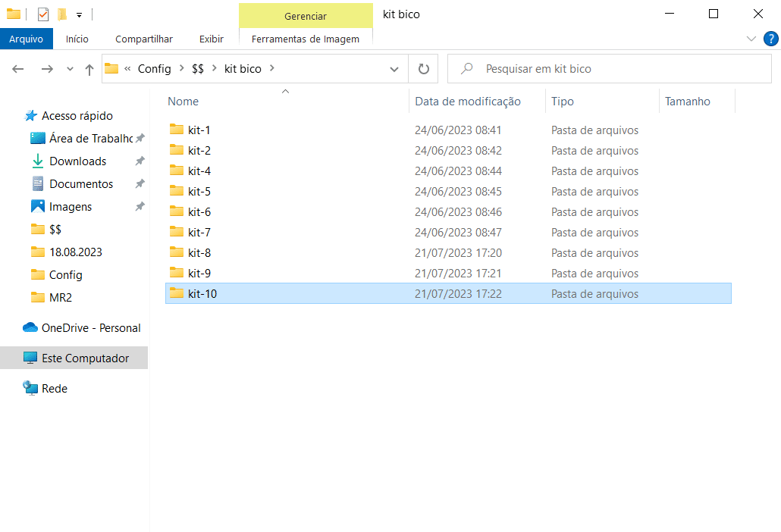
Task: Open the address bar history dropdown
Action: [x=394, y=69]
